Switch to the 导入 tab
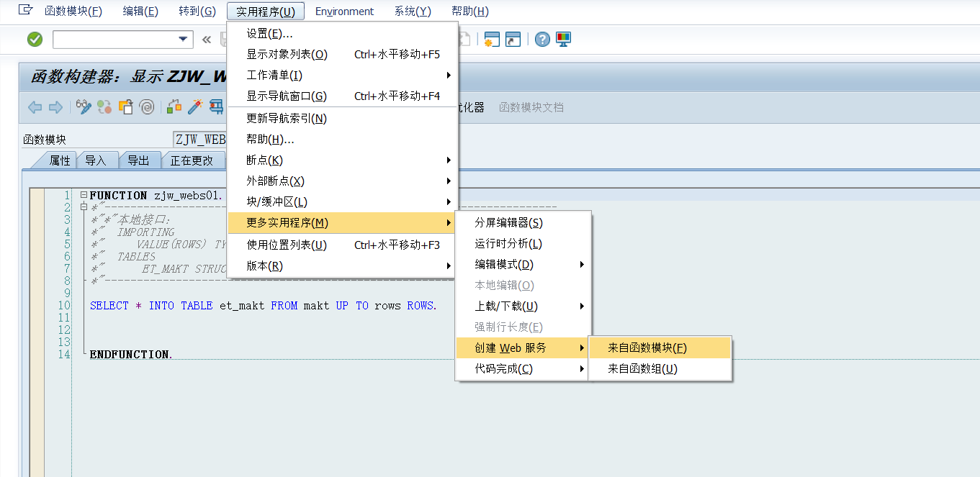 pyautogui.click(x=96, y=160)
